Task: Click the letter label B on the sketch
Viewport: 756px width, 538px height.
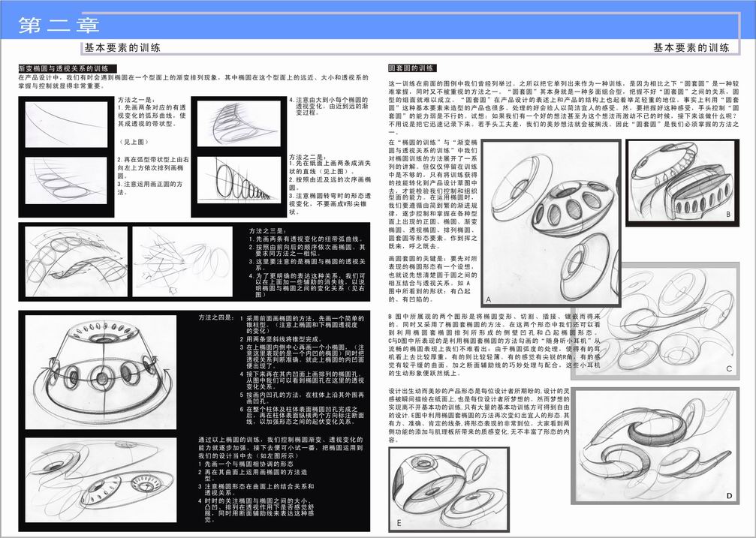Action: (728, 214)
